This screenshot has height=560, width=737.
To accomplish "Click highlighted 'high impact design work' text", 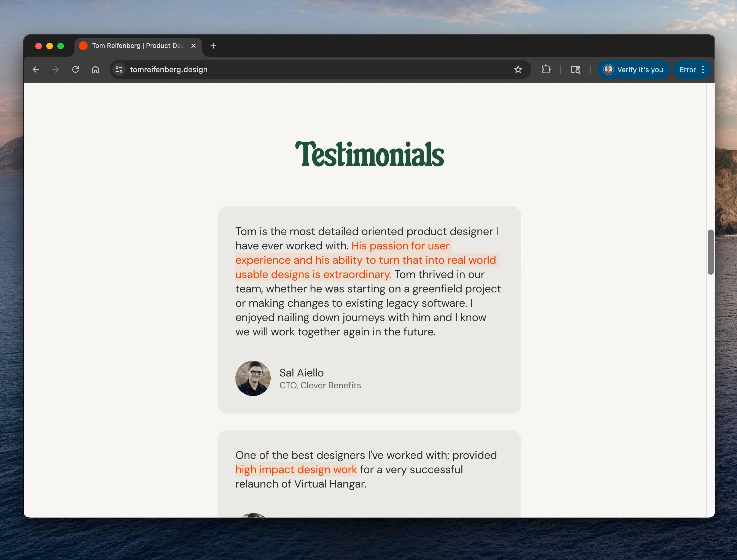I will point(296,469).
